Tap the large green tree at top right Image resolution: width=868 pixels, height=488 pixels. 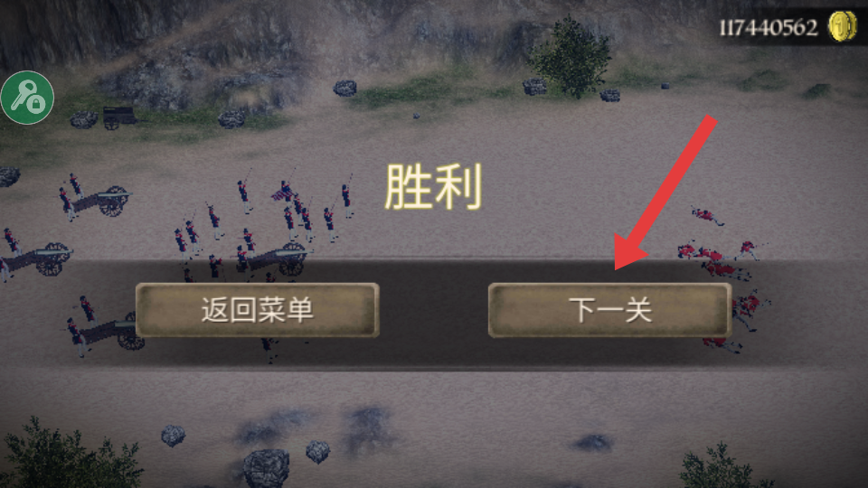point(571,58)
